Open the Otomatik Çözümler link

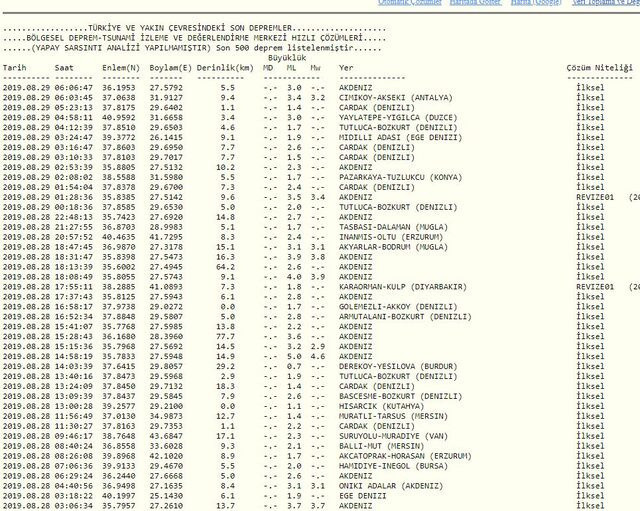click(409, 3)
